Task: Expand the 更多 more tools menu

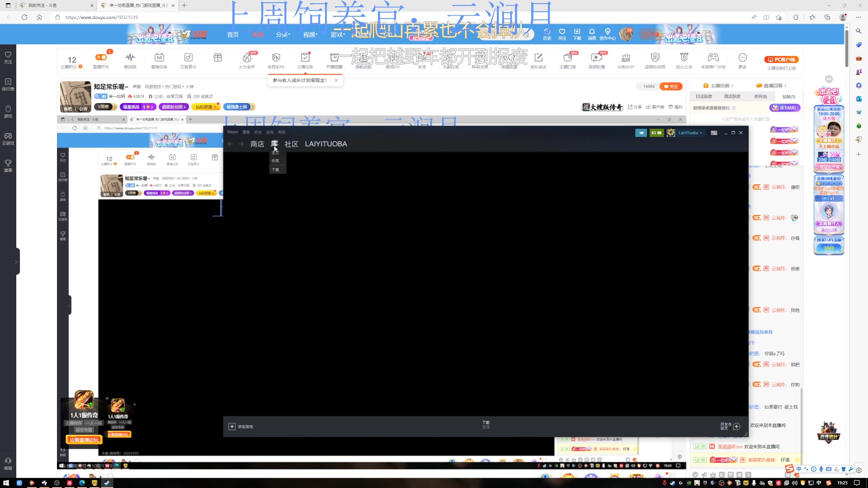Action: click(x=742, y=60)
